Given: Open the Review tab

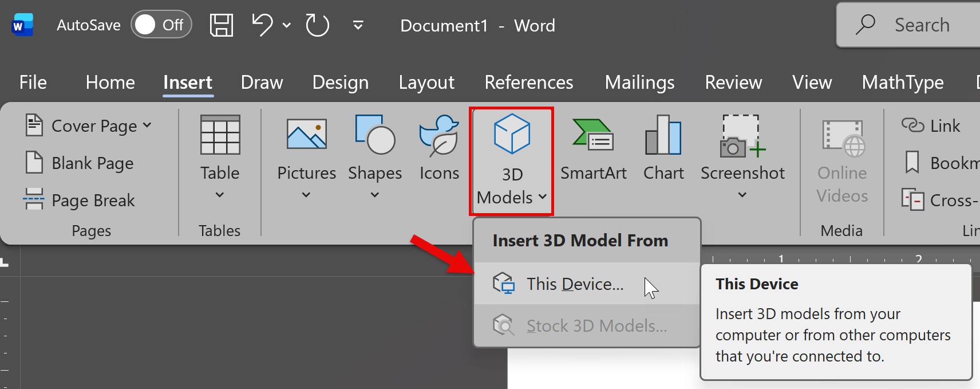Looking at the screenshot, I should 733,82.
